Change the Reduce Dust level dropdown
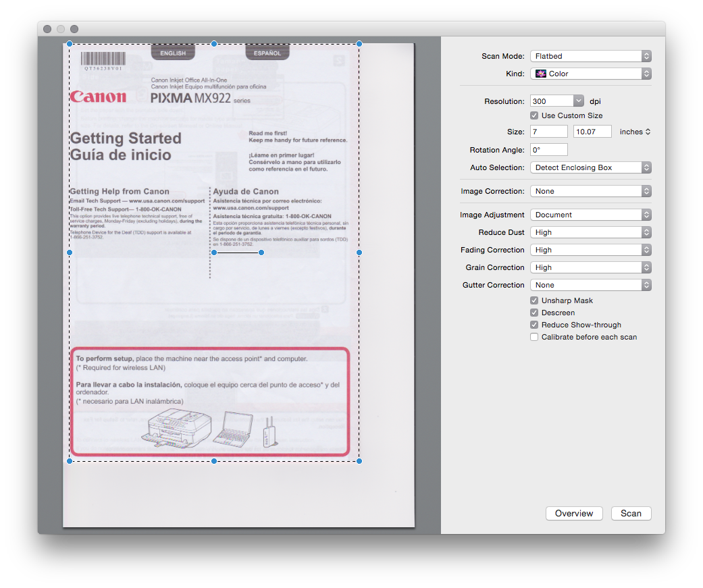 coord(590,232)
